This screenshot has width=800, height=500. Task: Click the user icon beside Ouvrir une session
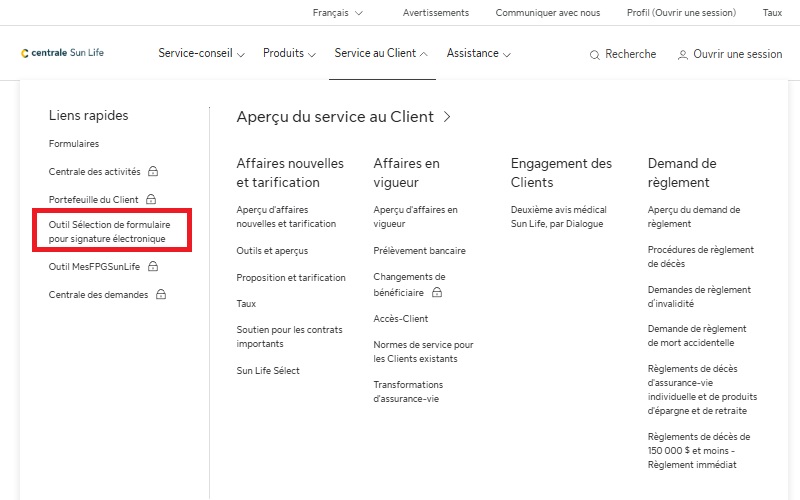coord(683,55)
